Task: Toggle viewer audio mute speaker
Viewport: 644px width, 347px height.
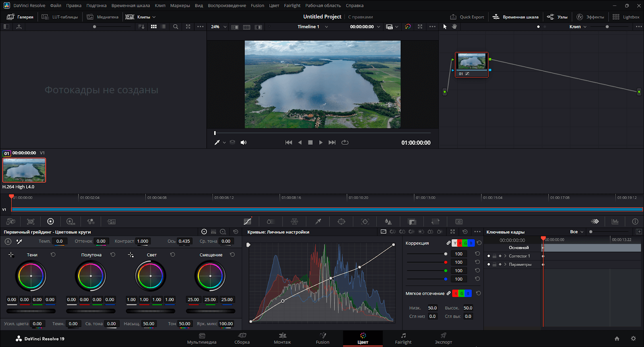Action: (x=243, y=142)
